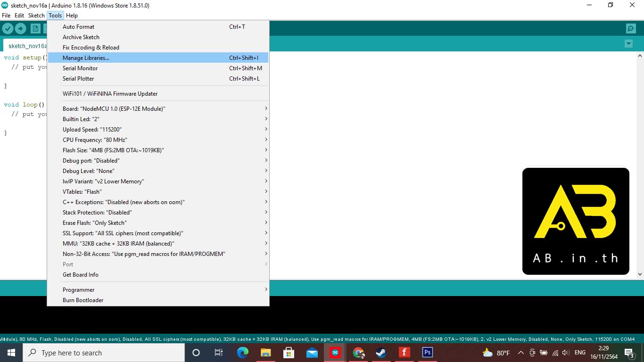Launch Serial Plotter from the menu

pos(158,79)
